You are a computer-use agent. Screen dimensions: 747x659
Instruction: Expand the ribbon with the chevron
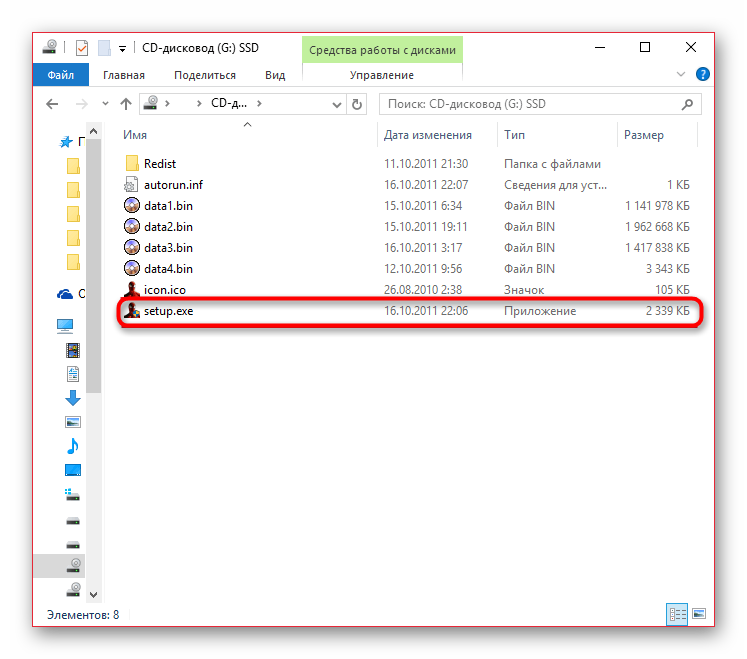click(681, 74)
